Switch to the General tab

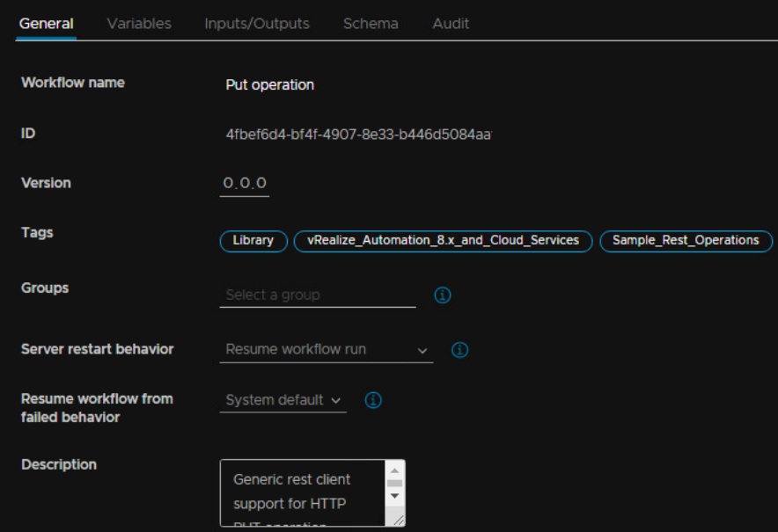pyautogui.click(x=46, y=24)
